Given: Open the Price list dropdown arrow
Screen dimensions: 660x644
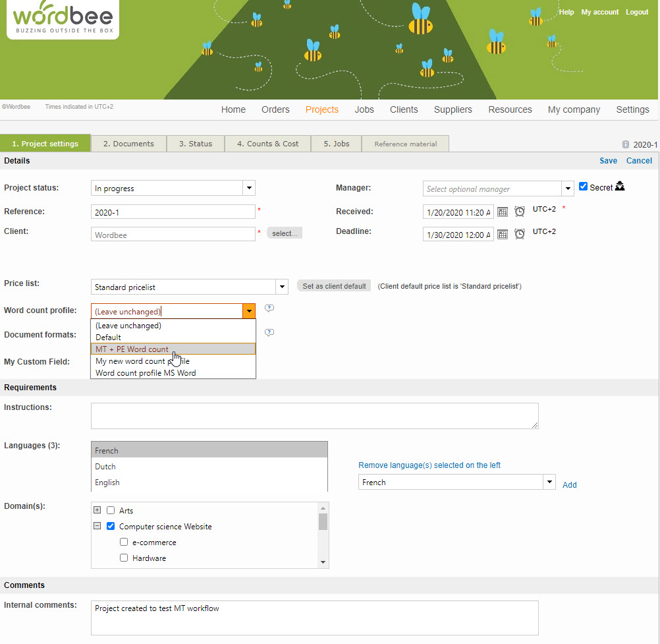Looking at the screenshot, I should (282, 287).
